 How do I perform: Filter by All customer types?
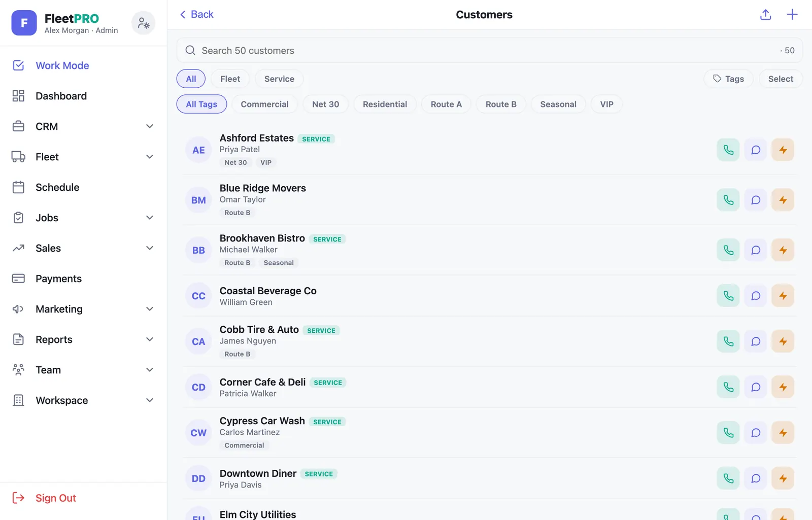click(191, 79)
